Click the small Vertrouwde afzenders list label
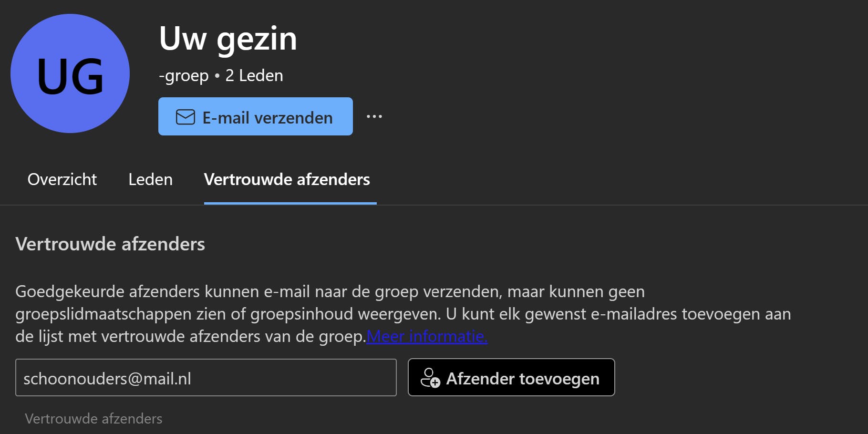The height and width of the screenshot is (434, 868). (x=93, y=419)
